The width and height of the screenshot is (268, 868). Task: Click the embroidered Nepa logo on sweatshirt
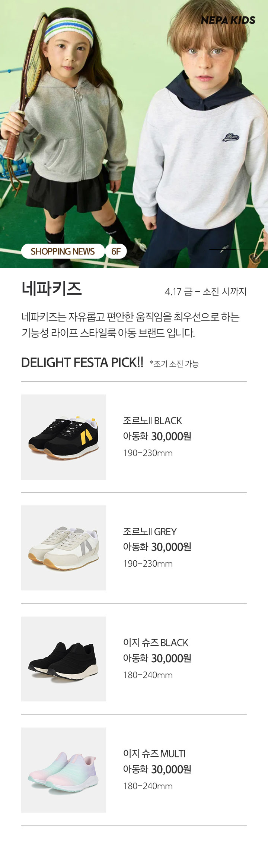[x=231, y=137]
